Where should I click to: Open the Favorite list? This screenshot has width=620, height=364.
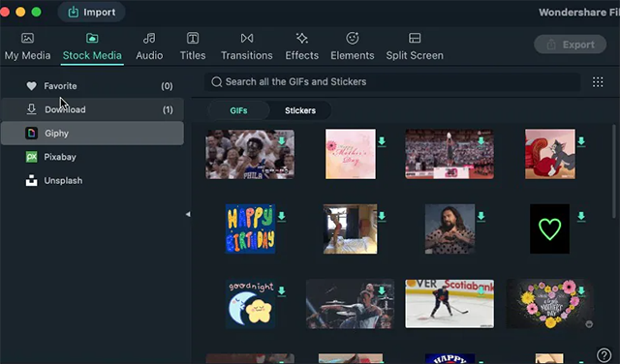coord(92,86)
